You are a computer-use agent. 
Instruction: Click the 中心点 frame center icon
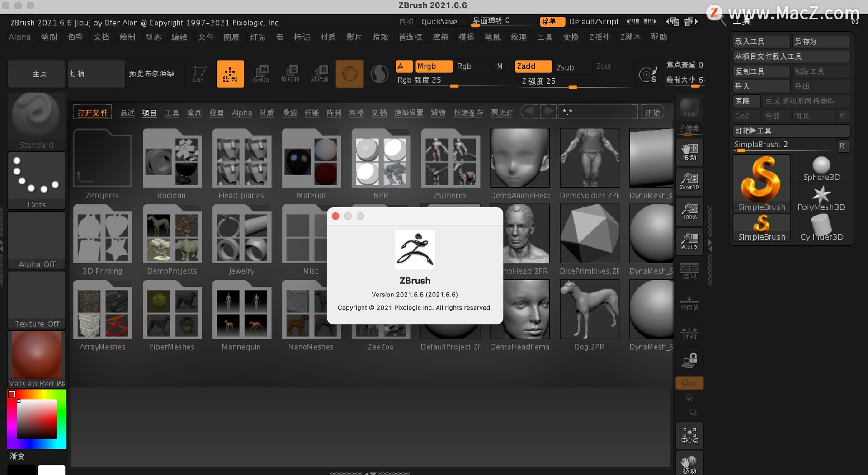pyautogui.click(x=689, y=435)
